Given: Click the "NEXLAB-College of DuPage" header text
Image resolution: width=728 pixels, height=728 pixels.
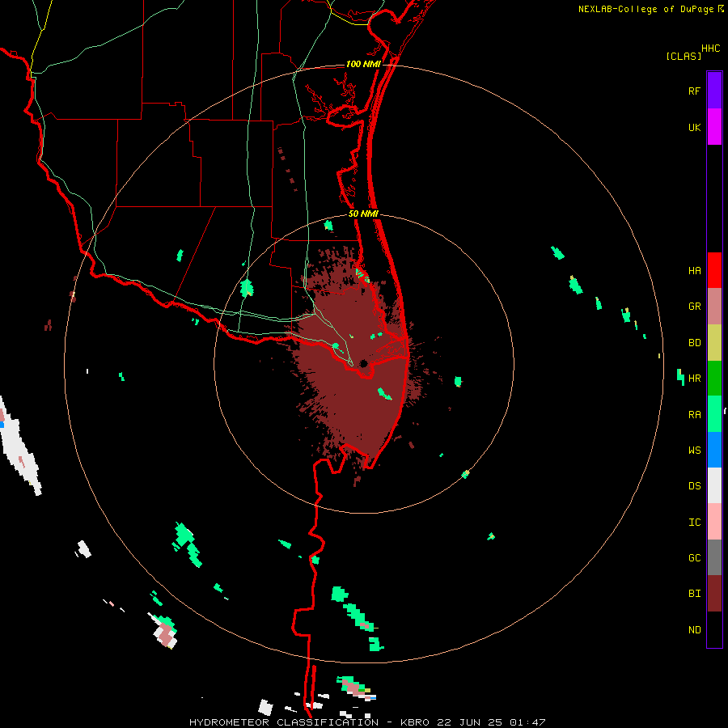Looking at the screenshot, I should point(645,9).
